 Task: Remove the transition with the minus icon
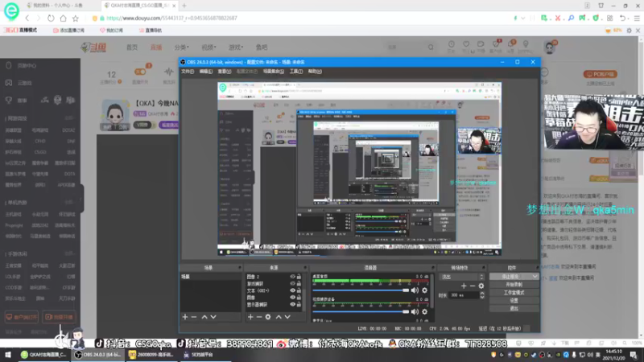(x=473, y=286)
